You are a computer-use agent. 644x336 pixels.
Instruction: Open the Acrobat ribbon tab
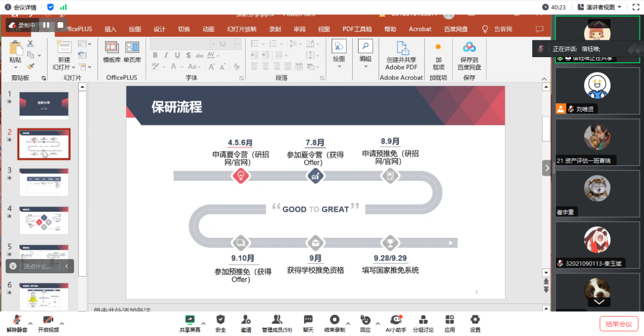[420, 29]
